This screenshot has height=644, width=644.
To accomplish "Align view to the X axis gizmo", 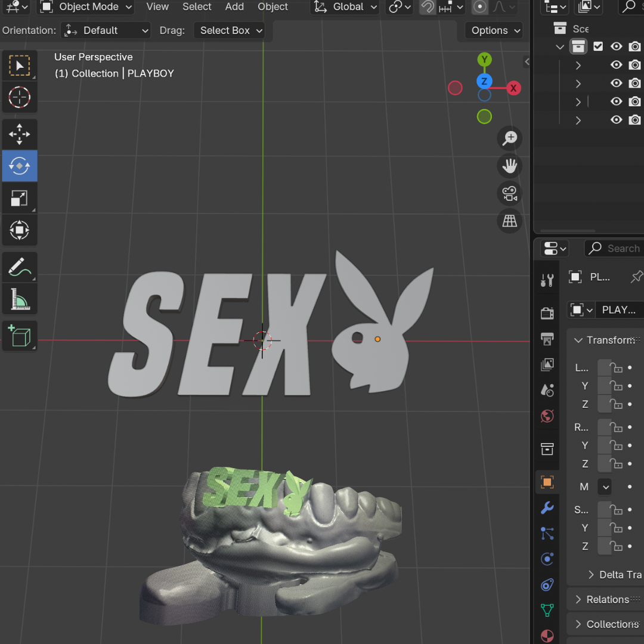I will (x=513, y=88).
